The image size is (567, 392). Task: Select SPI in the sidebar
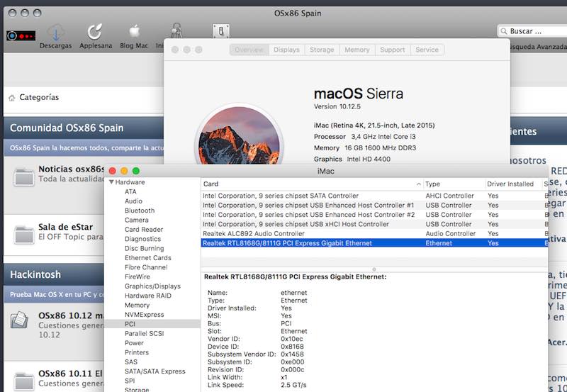click(130, 381)
